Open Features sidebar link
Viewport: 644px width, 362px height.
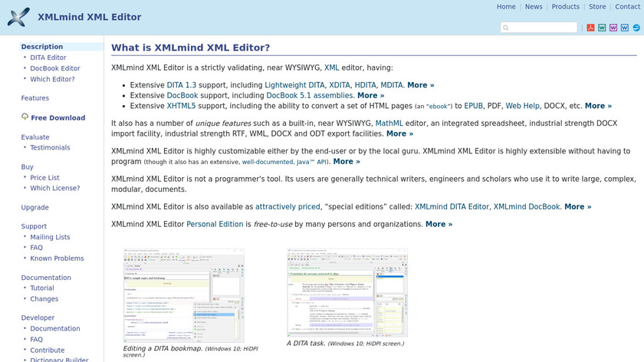tap(35, 98)
